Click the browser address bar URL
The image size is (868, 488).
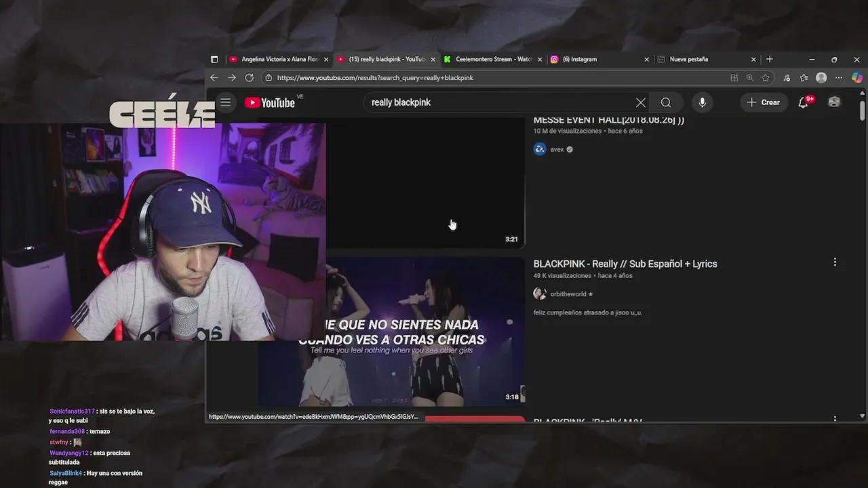pyautogui.click(x=375, y=78)
